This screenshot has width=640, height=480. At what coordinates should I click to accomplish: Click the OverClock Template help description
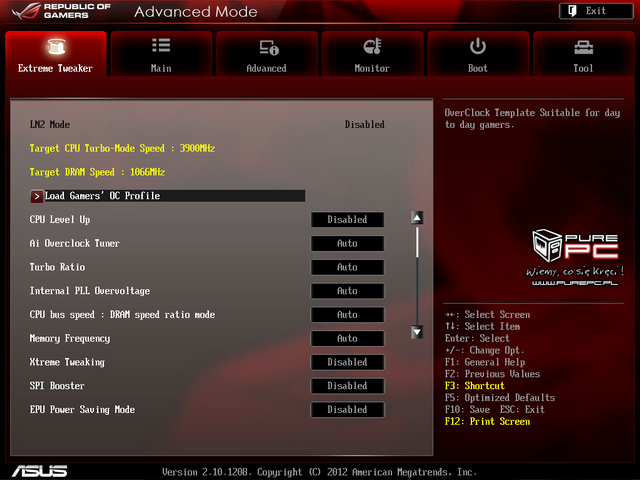tap(532, 118)
